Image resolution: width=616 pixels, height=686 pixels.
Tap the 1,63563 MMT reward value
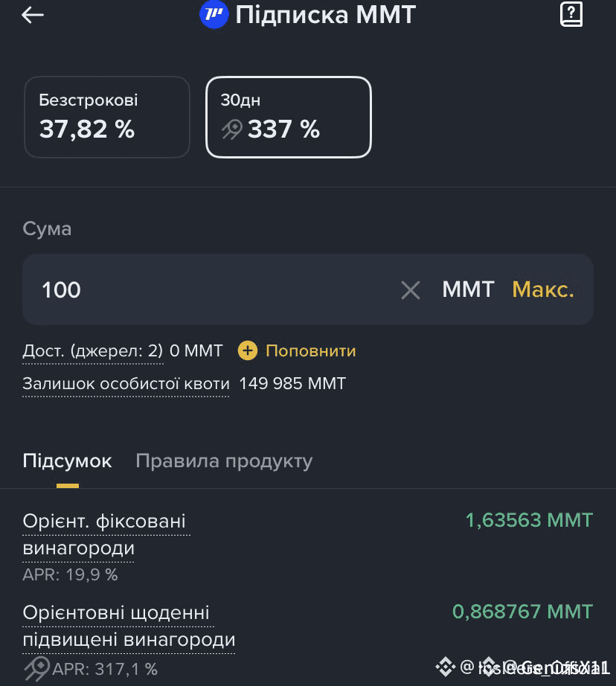coord(529,521)
